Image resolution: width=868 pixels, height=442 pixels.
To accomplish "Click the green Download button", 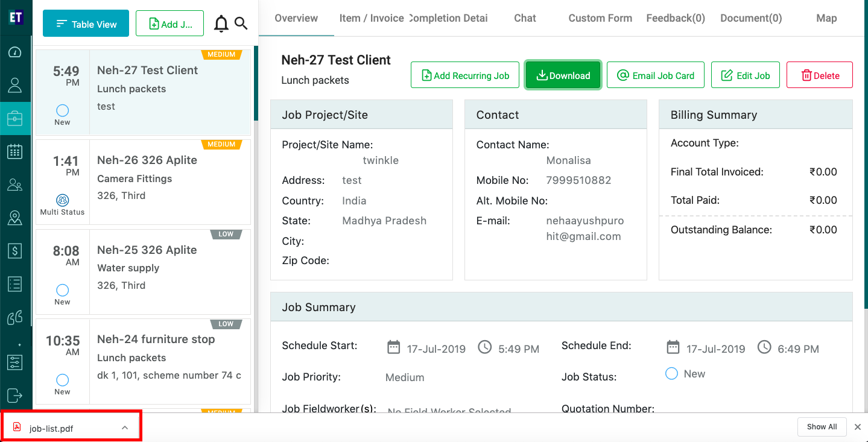I will click(x=563, y=75).
